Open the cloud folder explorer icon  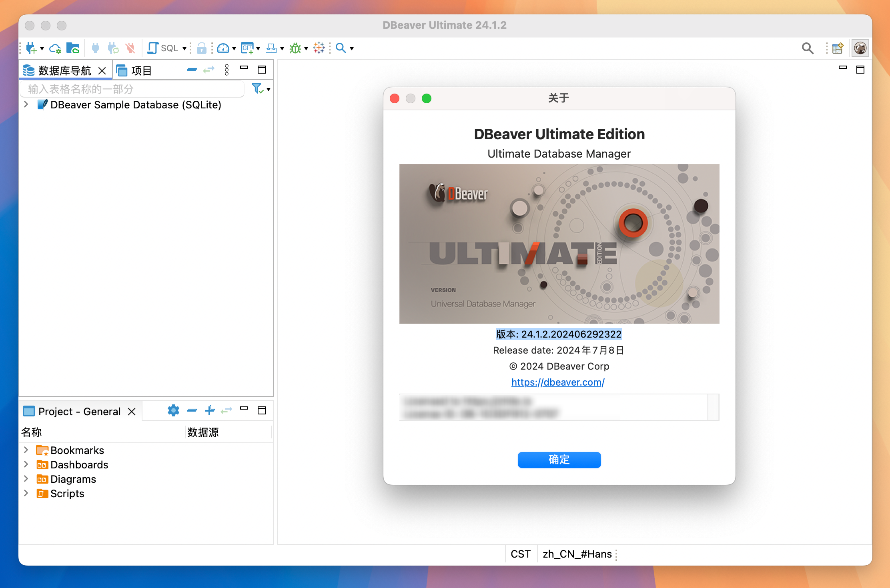click(x=73, y=48)
